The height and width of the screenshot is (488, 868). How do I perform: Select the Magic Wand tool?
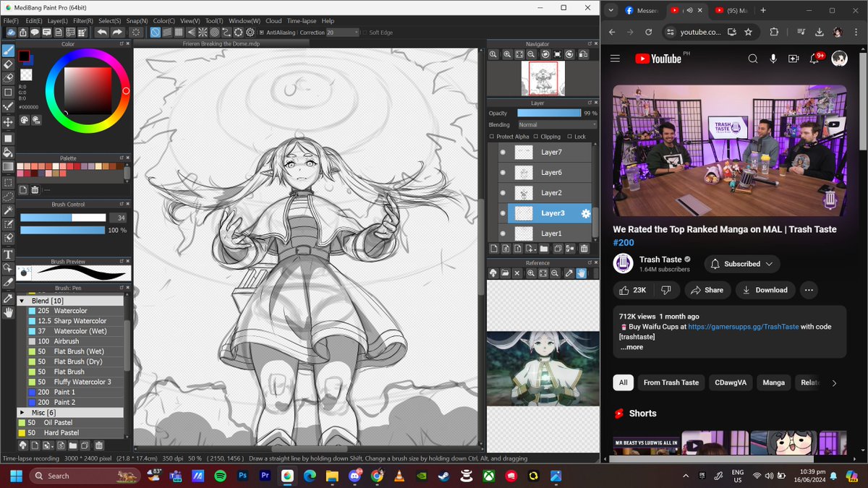point(8,210)
